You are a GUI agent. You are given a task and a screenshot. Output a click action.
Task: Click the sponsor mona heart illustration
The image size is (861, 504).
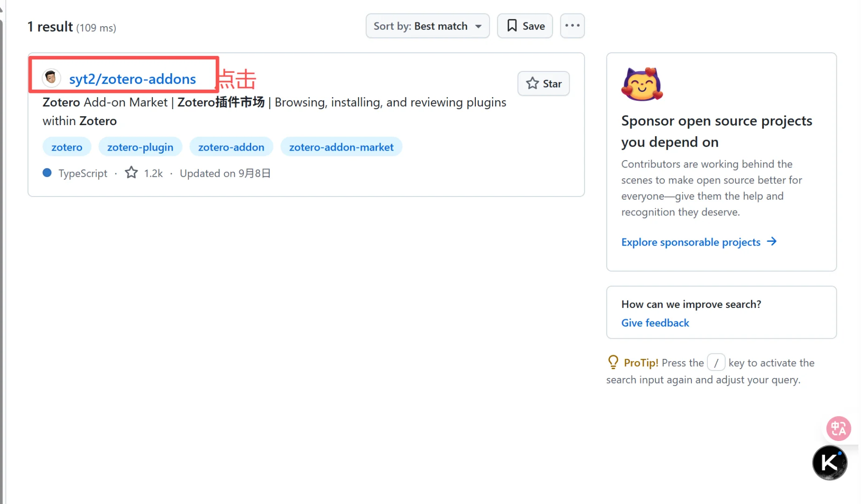(x=642, y=84)
